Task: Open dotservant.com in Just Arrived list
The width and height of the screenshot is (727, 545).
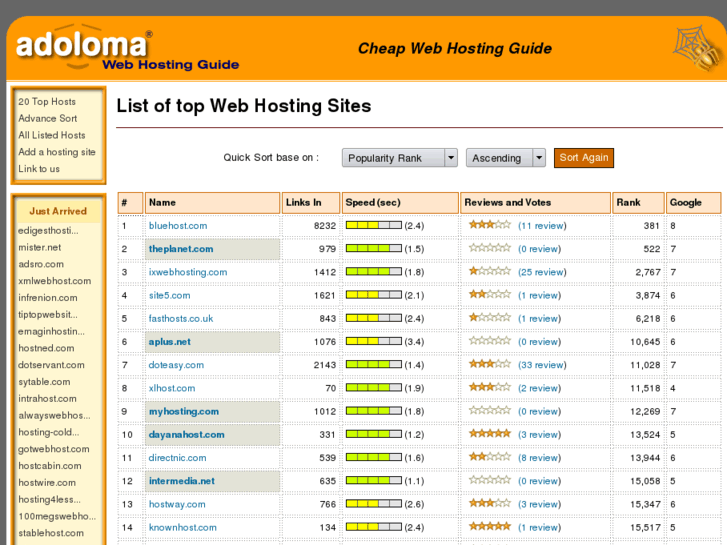Action: tap(51, 365)
